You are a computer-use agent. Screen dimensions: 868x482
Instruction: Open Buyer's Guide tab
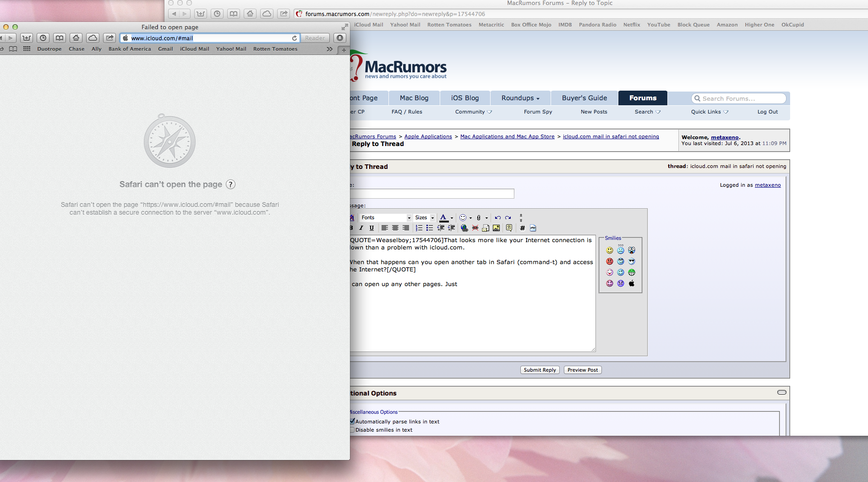pyautogui.click(x=584, y=98)
